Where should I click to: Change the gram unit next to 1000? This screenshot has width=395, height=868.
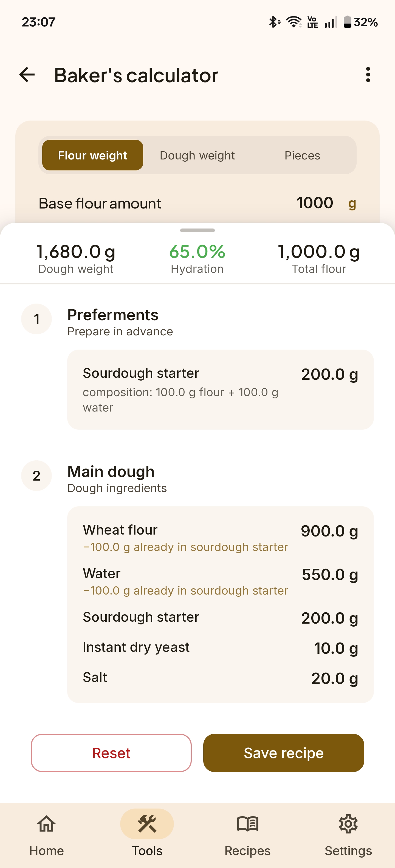tap(352, 203)
